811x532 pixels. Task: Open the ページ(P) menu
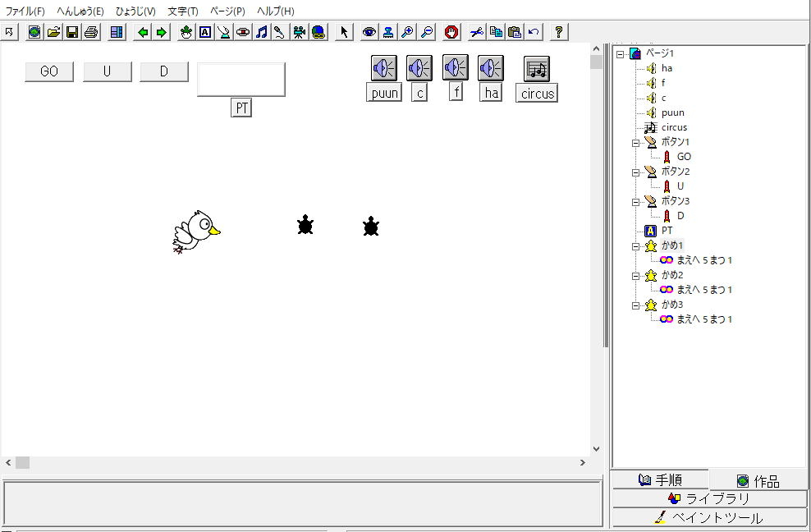point(227,11)
